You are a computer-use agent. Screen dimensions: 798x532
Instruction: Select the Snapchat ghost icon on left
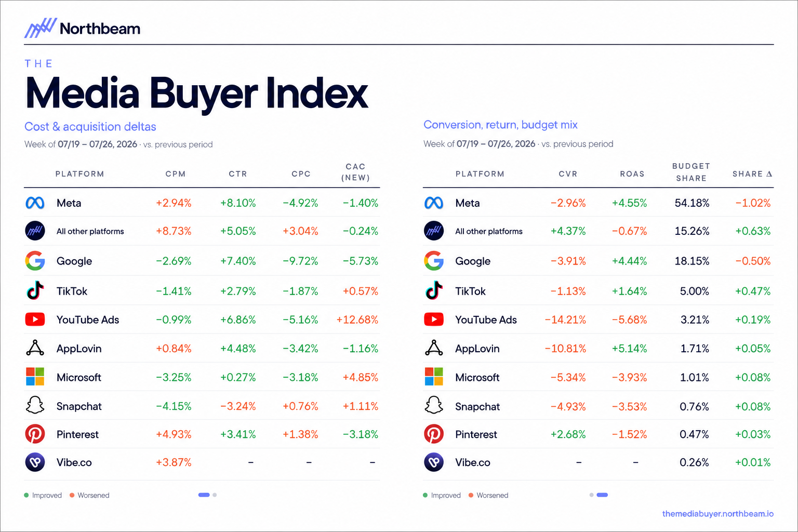click(35, 405)
